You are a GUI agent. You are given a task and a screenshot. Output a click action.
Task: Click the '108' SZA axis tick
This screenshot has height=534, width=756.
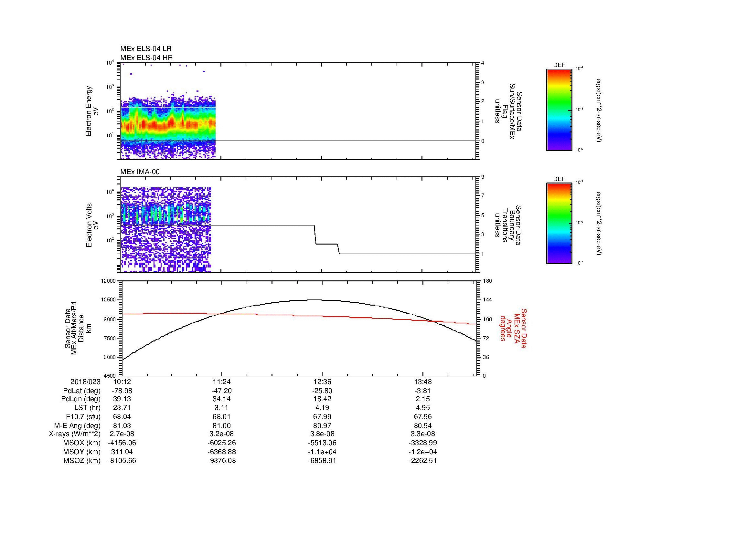tap(487, 319)
